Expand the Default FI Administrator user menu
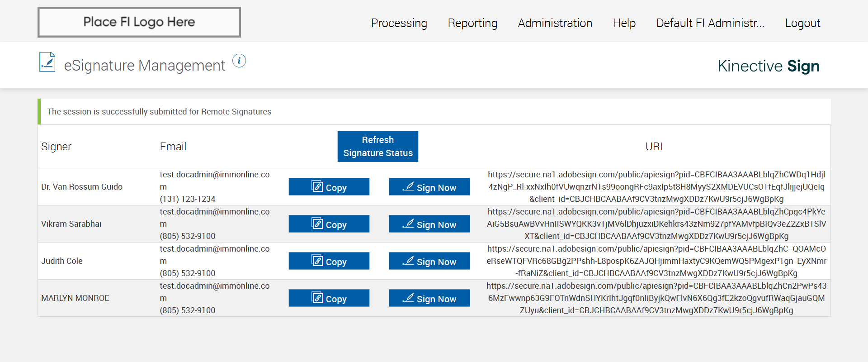 710,23
